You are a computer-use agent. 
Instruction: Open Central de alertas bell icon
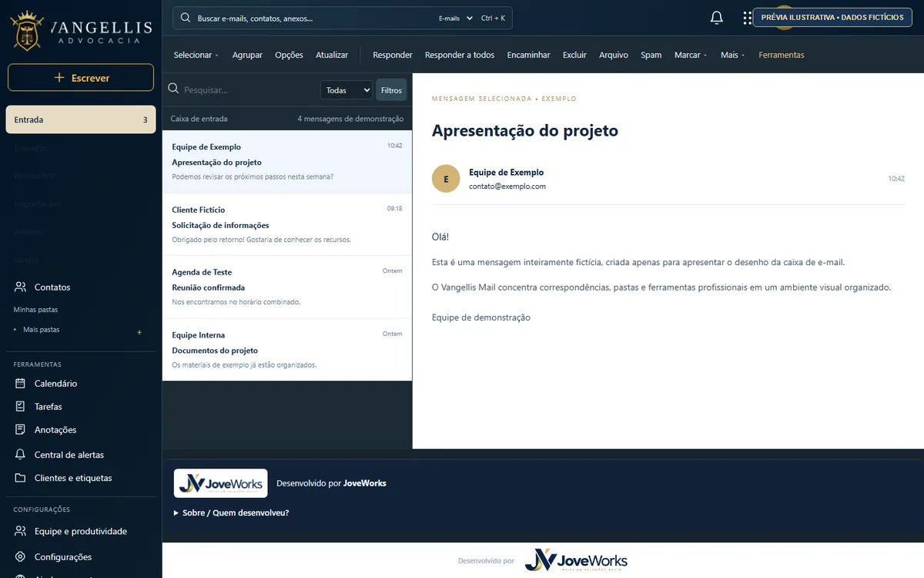[21, 455]
